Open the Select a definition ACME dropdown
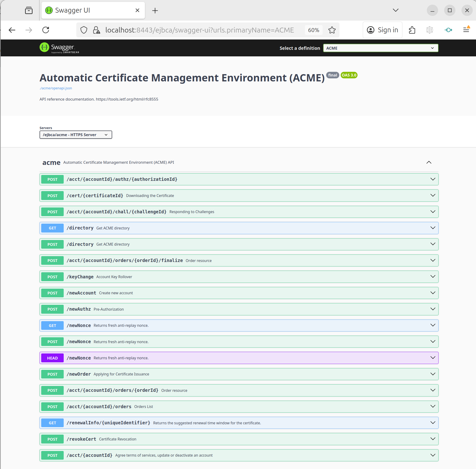 (380, 48)
